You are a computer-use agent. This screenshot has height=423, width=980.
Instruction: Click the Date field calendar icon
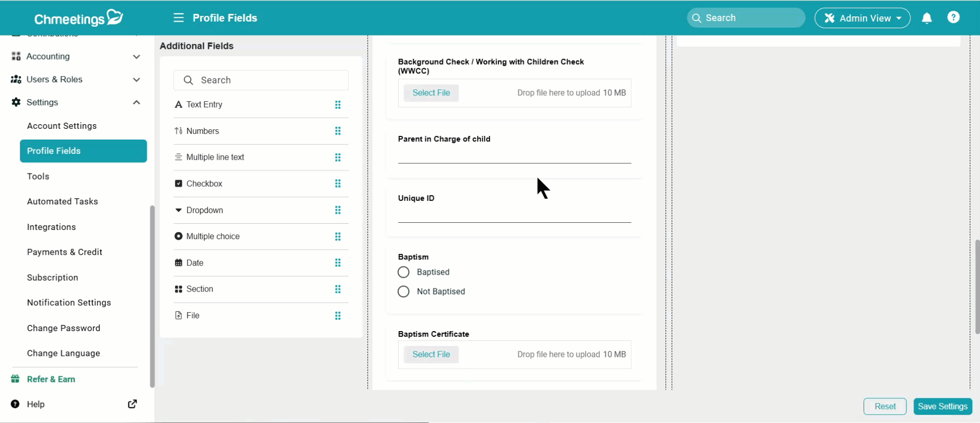[179, 263]
